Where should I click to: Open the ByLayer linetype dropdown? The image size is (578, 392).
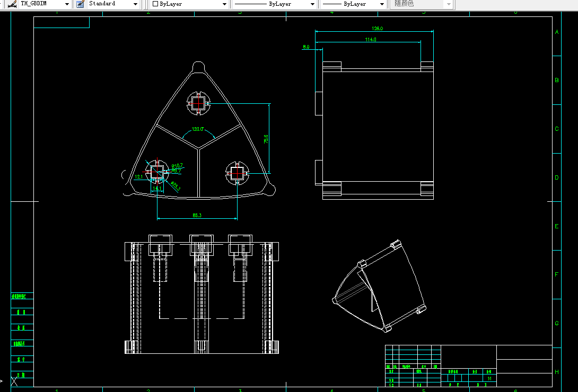(x=275, y=4)
